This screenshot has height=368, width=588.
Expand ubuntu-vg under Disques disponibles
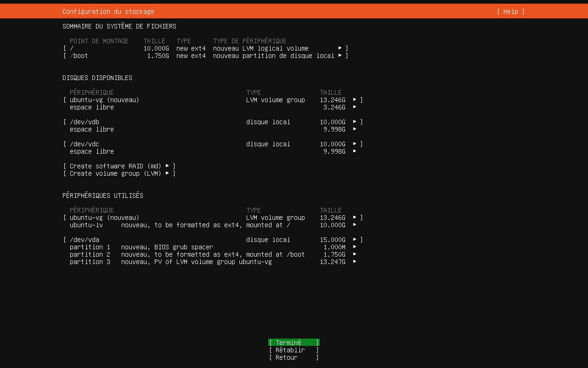point(213,100)
